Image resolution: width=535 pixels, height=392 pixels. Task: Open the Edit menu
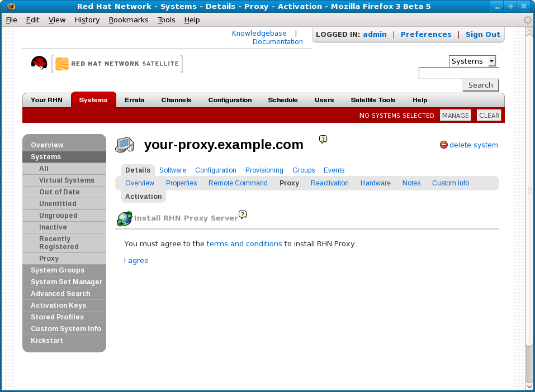coord(32,20)
